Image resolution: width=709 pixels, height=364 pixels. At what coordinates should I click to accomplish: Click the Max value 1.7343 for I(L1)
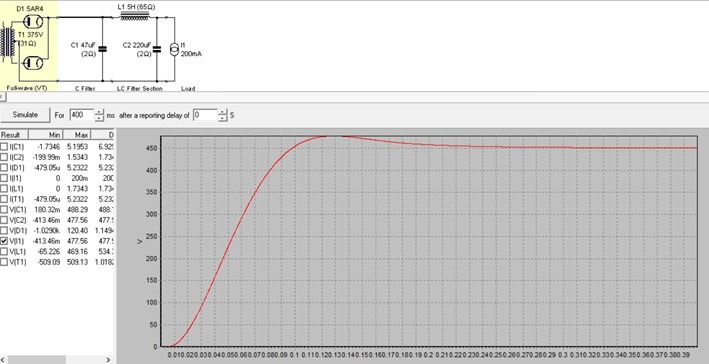tap(78, 189)
